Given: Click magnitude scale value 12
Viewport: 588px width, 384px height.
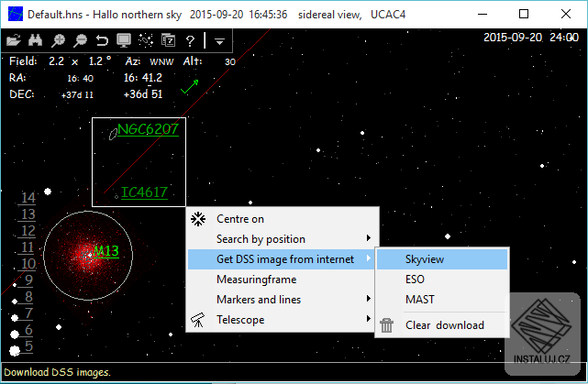Looking at the screenshot, I should pos(28,231).
